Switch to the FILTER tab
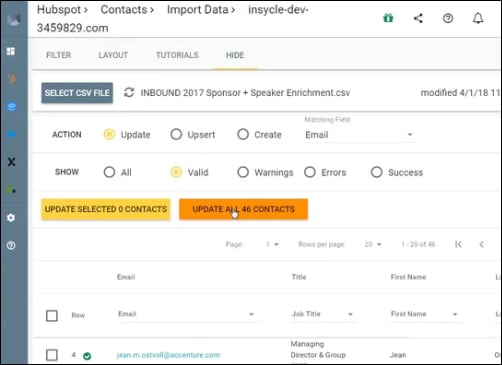The image size is (502, 365). (x=58, y=55)
